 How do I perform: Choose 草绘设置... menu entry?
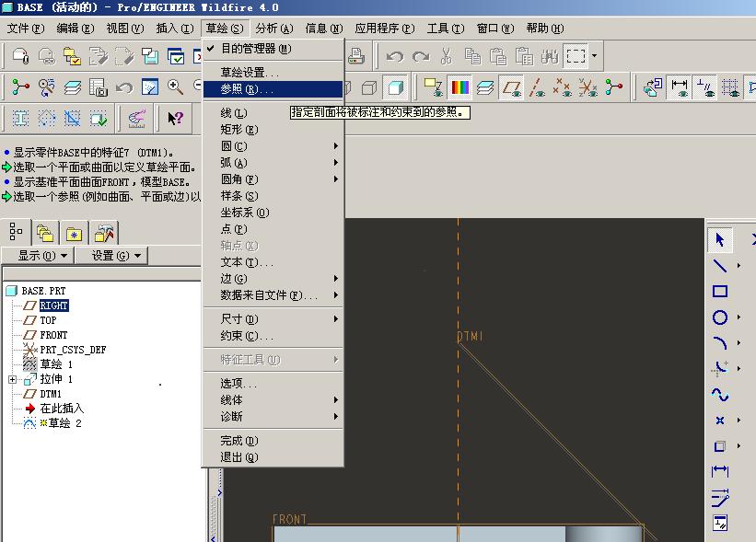273,73
